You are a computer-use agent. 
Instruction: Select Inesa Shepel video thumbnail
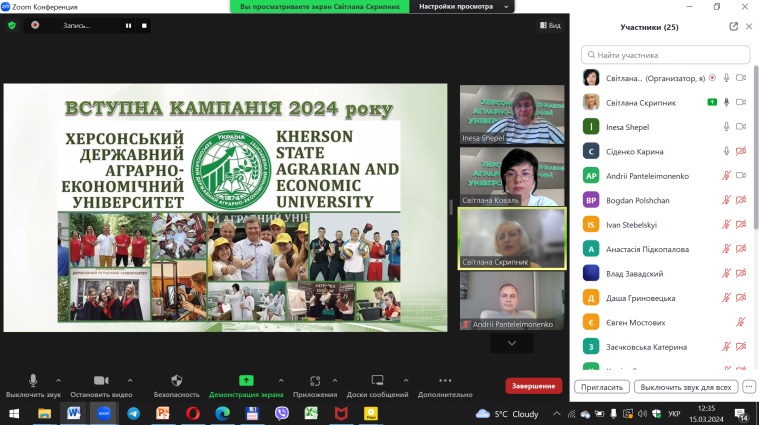point(512,115)
